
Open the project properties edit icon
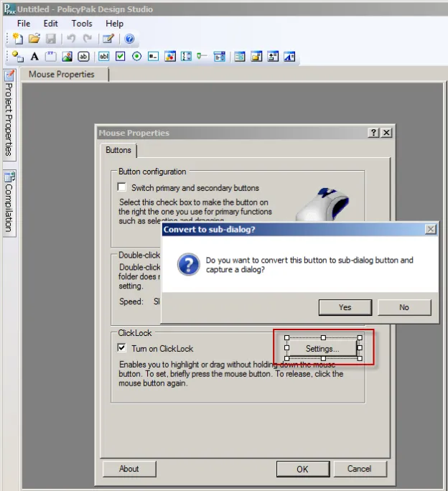[x=108, y=39]
